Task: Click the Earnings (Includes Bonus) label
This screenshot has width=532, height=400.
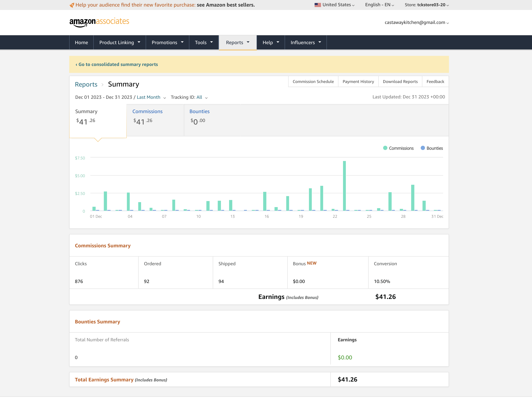Action: (x=288, y=297)
